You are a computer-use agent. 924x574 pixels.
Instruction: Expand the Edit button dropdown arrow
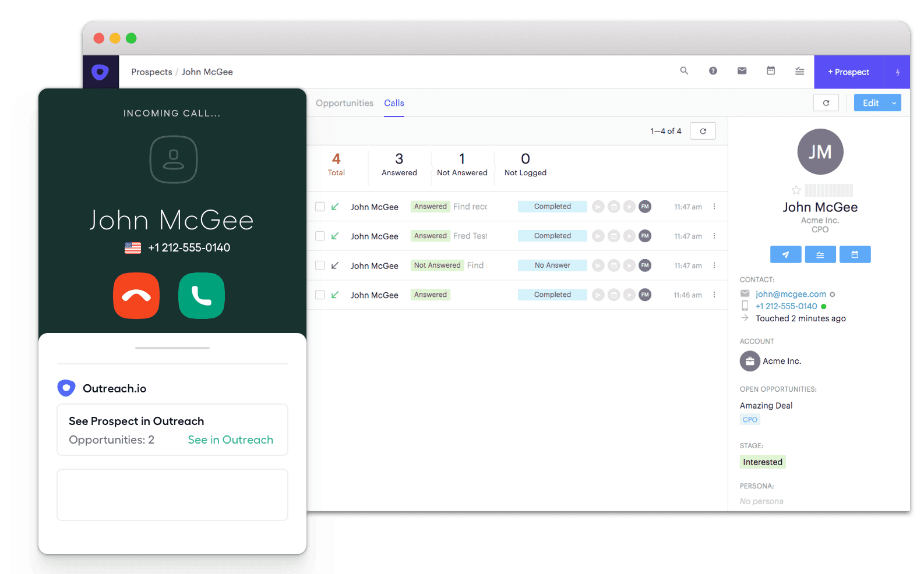click(894, 103)
